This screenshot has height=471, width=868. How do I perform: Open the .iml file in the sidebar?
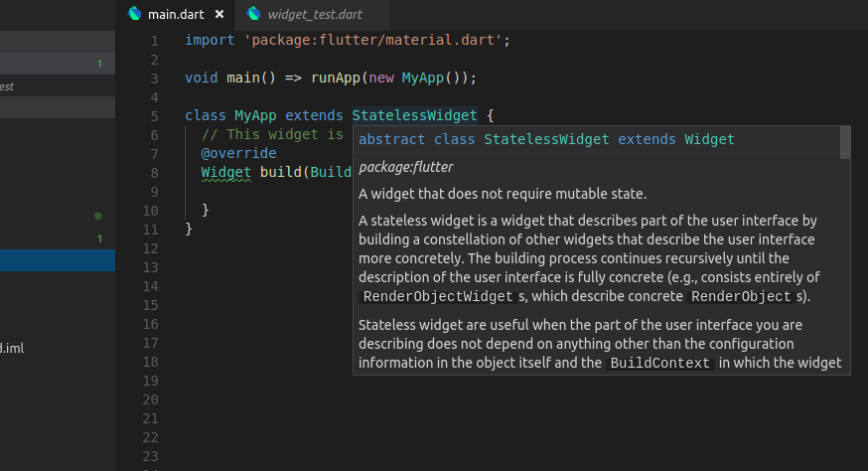(12, 348)
